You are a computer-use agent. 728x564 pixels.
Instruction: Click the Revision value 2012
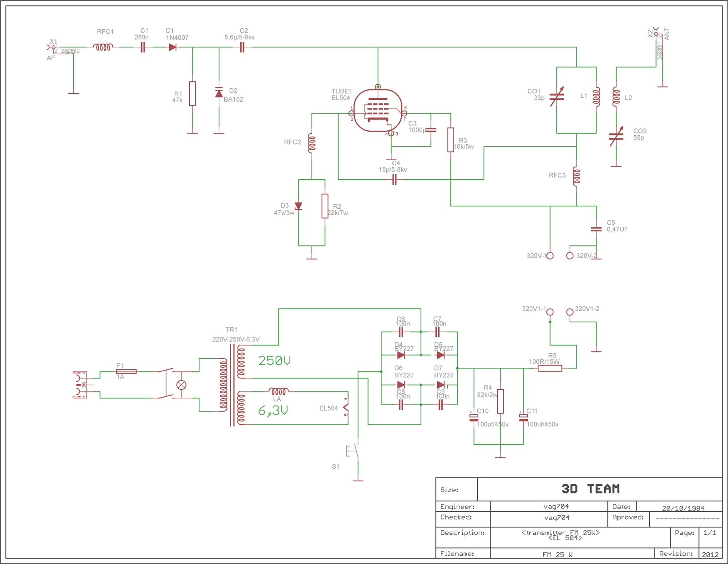(x=710, y=554)
